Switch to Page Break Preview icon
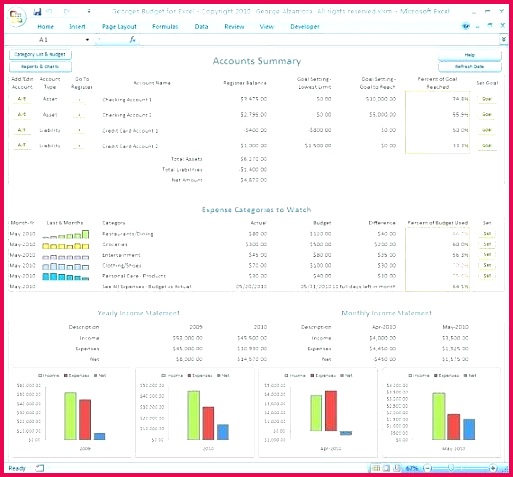 pyautogui.click(x=397, y=468)
